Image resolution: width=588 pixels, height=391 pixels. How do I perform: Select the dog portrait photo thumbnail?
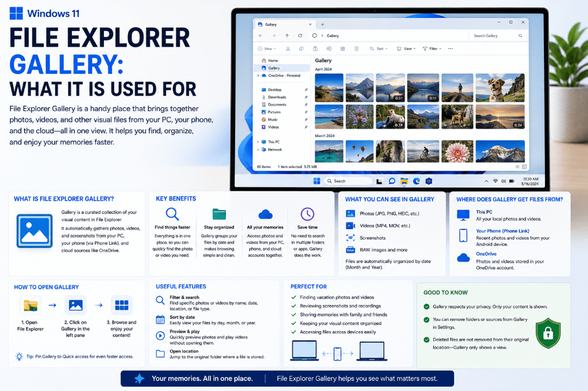pyautogui.click(x=500, y=88)
